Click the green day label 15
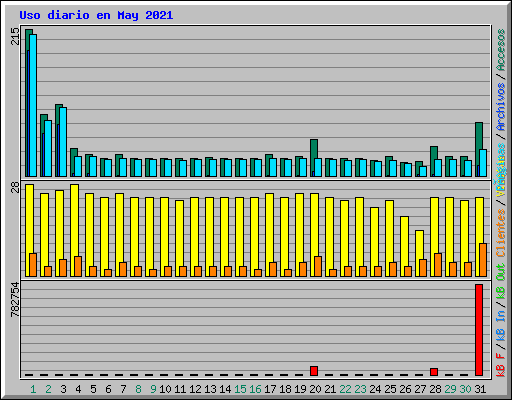Viewport: 512px width, 400px height. click(240, 389)
